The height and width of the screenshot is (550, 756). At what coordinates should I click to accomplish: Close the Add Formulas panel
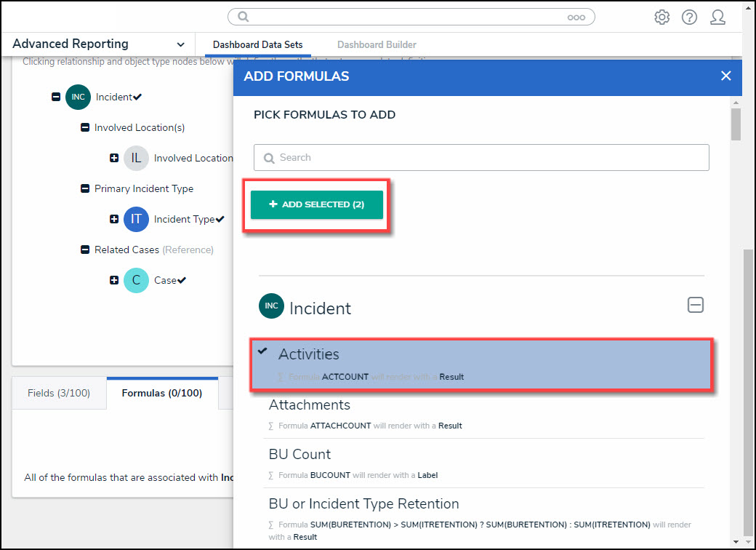click(x=725, y=76)
